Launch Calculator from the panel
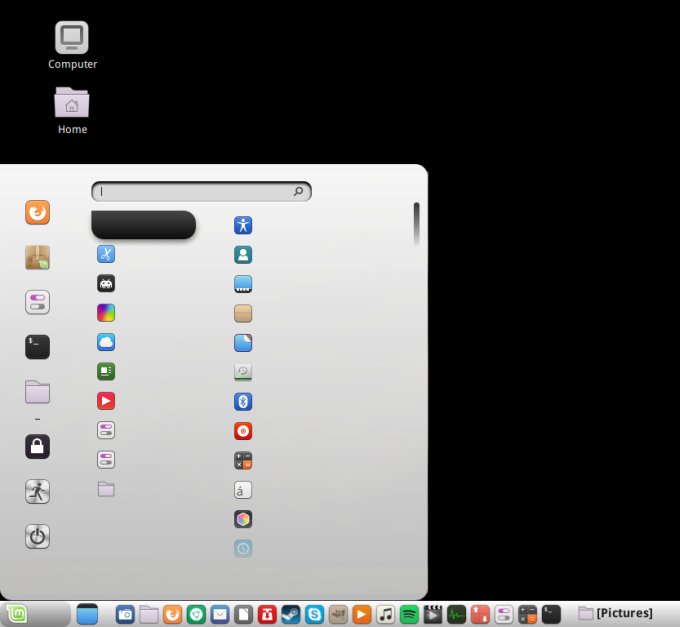This screenshot has height=627, width=680. click(x=527, y=614)
